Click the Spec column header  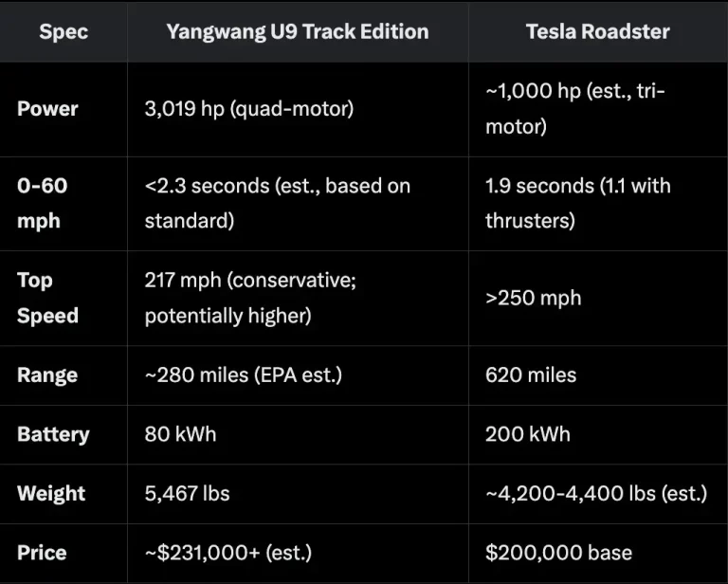[64, 31]
